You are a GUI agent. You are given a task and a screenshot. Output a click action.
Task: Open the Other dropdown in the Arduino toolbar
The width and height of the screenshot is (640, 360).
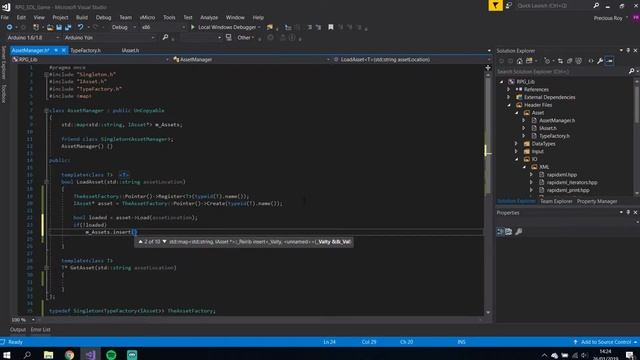(245, 38)
